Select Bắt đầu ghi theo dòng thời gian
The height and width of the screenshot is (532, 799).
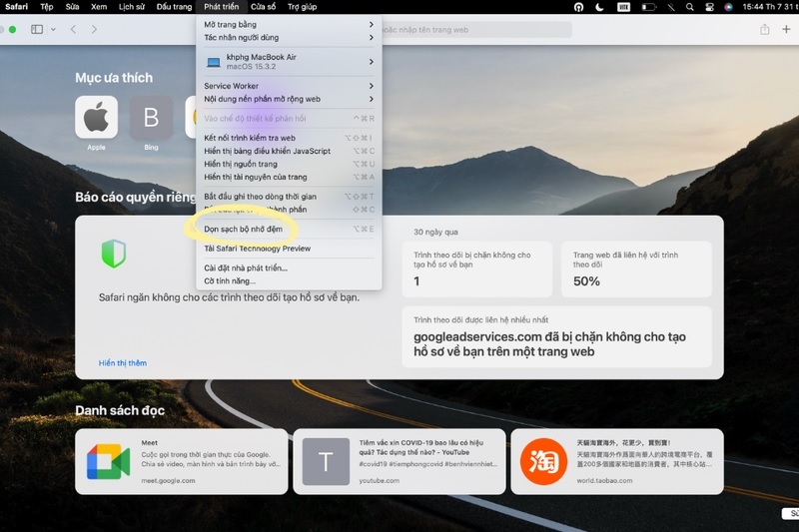coord(289,196)
